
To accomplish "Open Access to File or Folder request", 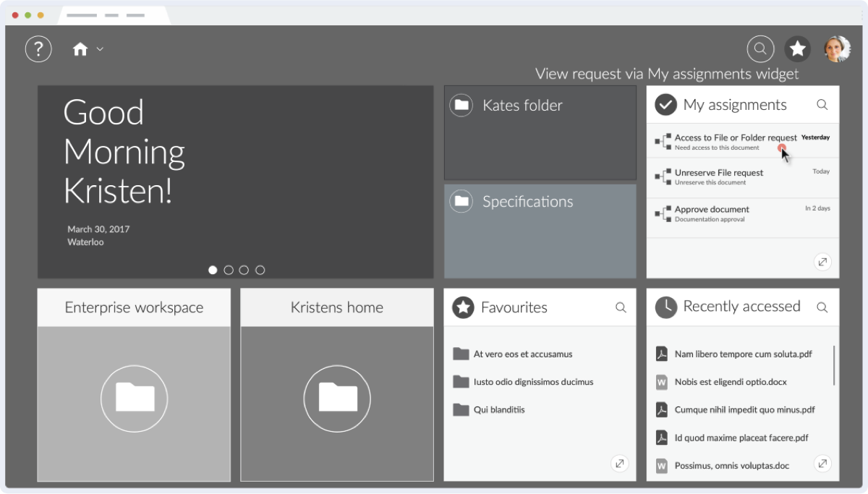I will (x=735, y=138).
